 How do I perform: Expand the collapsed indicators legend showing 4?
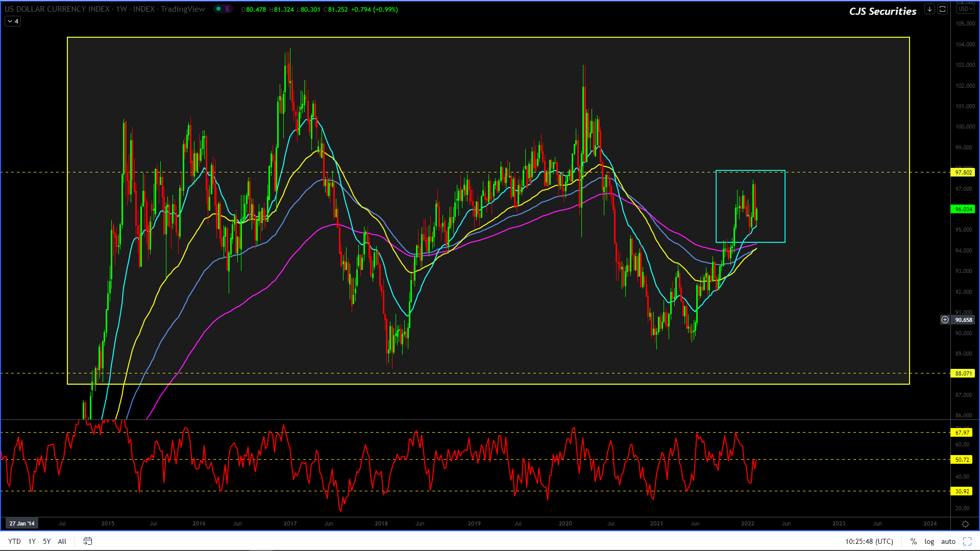tap(13, 21)
